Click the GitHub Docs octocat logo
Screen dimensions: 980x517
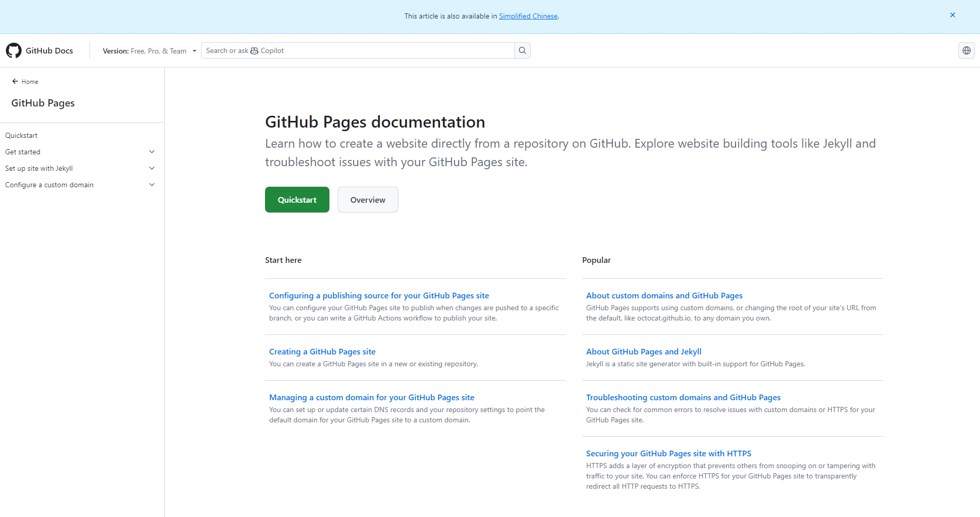pos(13,50)
